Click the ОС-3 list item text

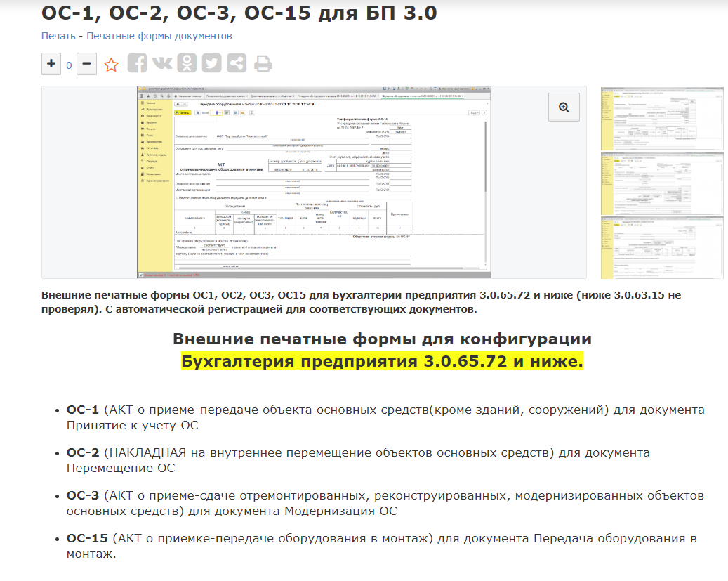pos(385,503)
